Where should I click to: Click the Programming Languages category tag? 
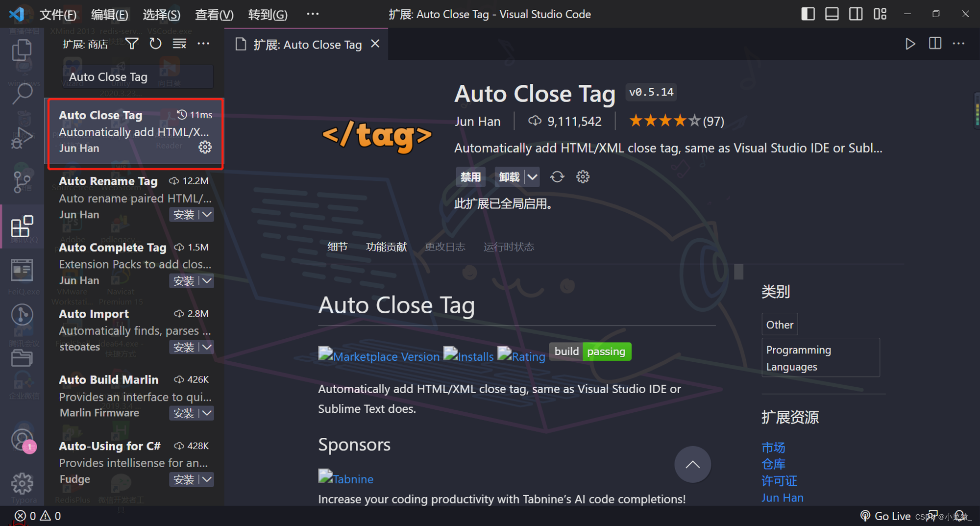click(821, 358)
